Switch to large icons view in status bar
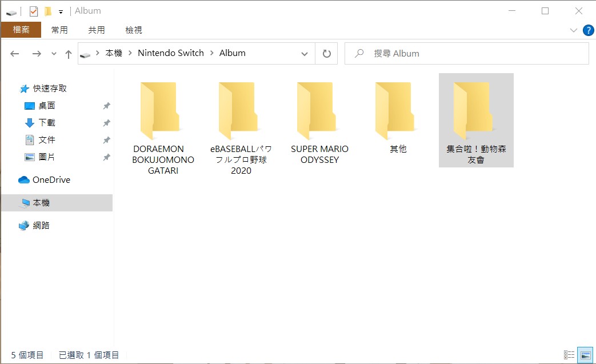The image size is (596, 364). click(585, 354)
